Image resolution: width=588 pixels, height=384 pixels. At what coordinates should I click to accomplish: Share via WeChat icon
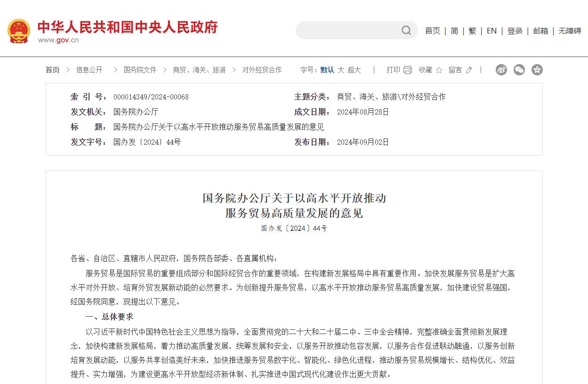coord(519,70)
